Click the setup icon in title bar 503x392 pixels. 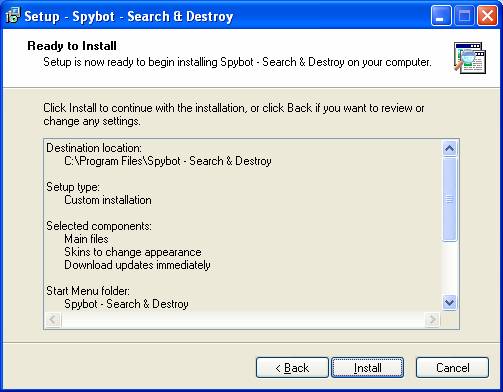pyautogui.click(x=13, y=16)
